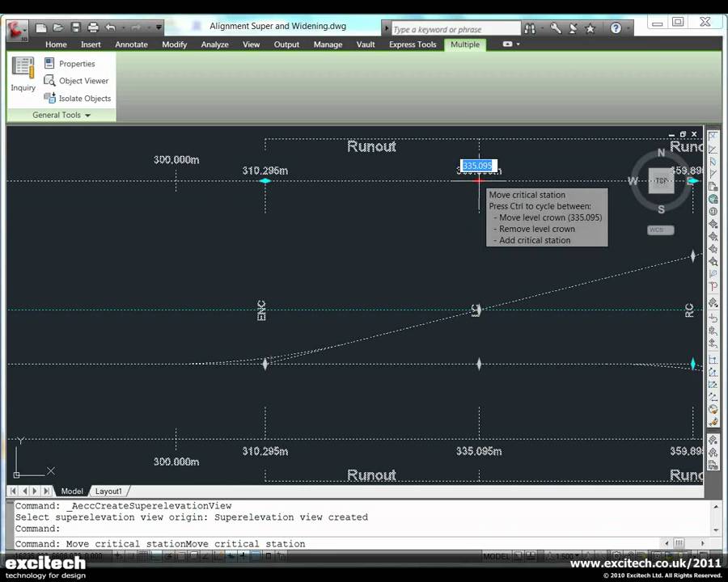Click command history scroll up arrow

pyautogui.click(x=716, y=506)
